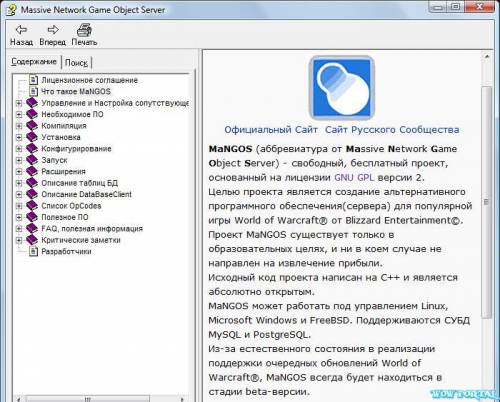Follow the Официальный Сайт link
Viewport: 500px width, 402px height.
pos(271,130)
